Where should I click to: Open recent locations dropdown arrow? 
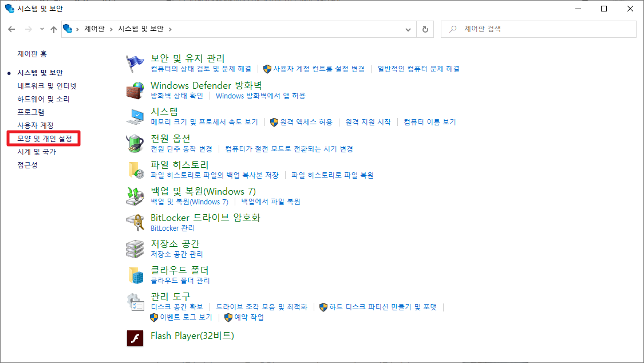click(x=42, y=29)
